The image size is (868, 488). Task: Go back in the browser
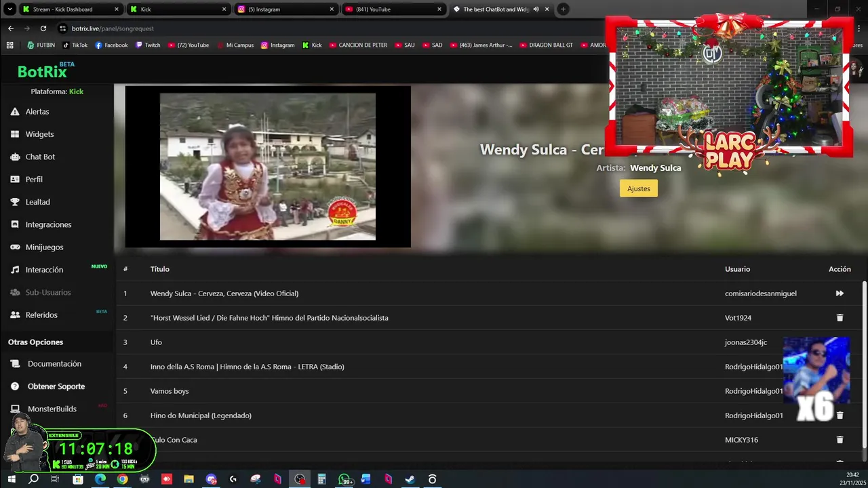tap(10, 28)
